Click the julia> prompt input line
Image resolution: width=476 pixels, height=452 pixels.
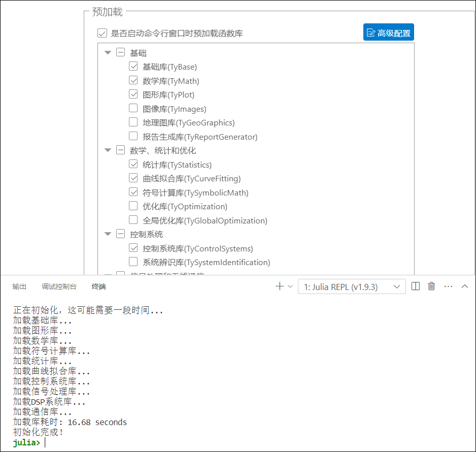152,442
